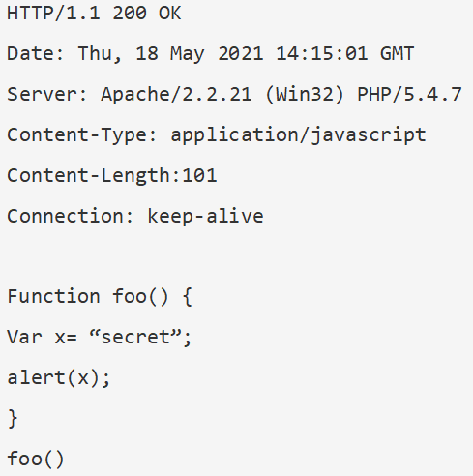Click the Apache/2.2.21 text
Viewport: 473px width, 476px height.
(176, 94)
